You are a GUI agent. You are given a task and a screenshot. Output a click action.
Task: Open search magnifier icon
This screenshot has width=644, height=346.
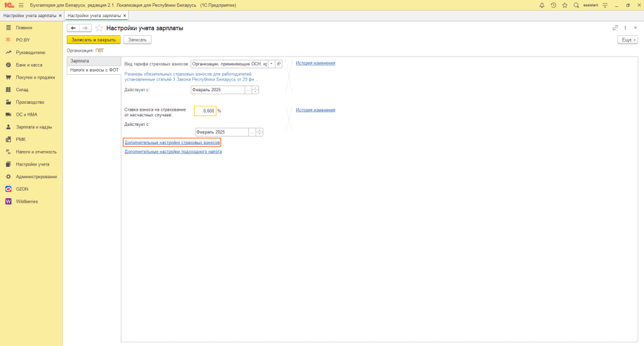[x=576, y=5]
